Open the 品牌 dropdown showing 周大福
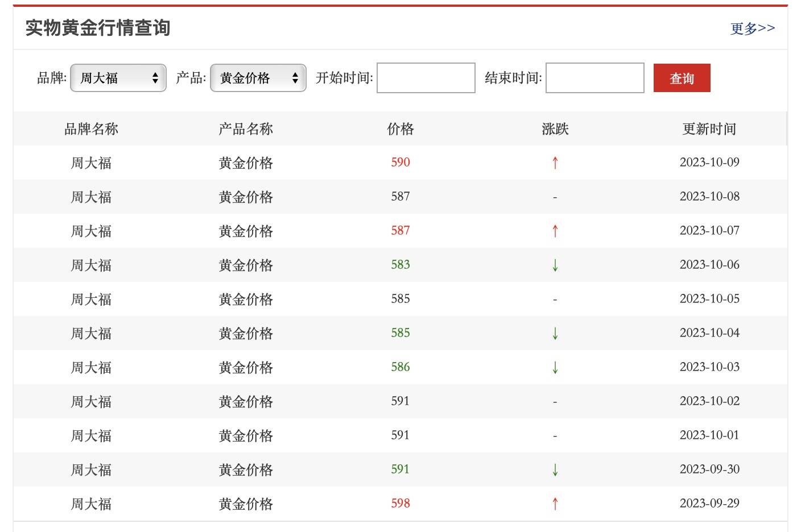Image resolution: width=801 pixels, height=532 pixels. 118,78
